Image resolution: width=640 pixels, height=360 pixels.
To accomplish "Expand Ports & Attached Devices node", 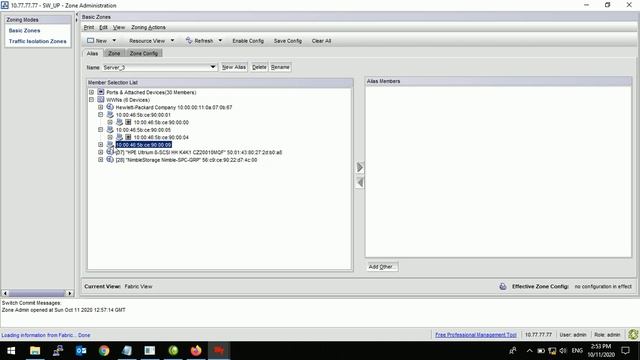I will tap(91, 92).
